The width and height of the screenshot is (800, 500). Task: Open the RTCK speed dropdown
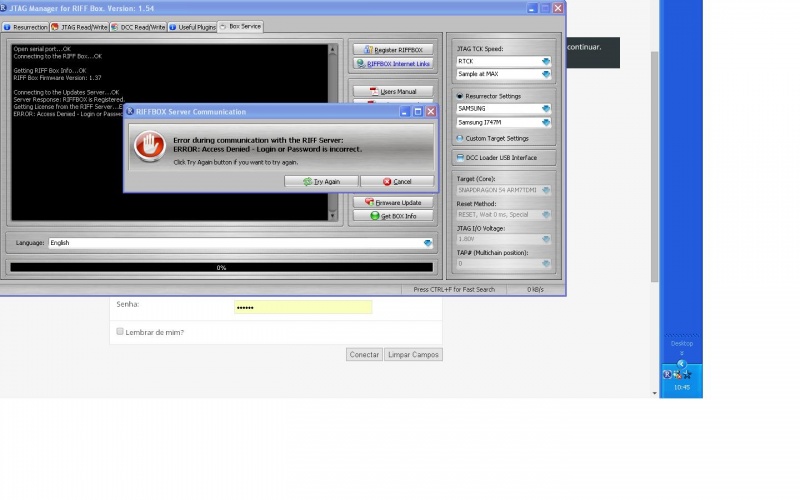tap(546, 61)
